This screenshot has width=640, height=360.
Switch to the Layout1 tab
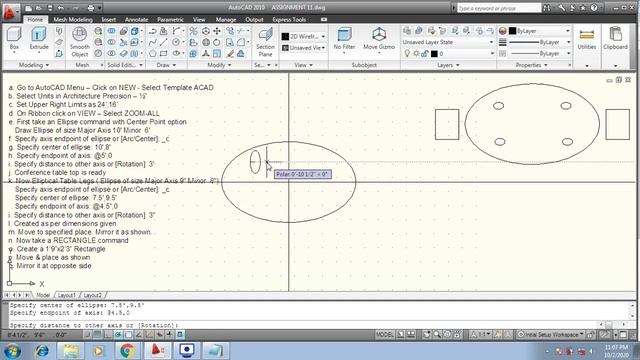point(67,295)
